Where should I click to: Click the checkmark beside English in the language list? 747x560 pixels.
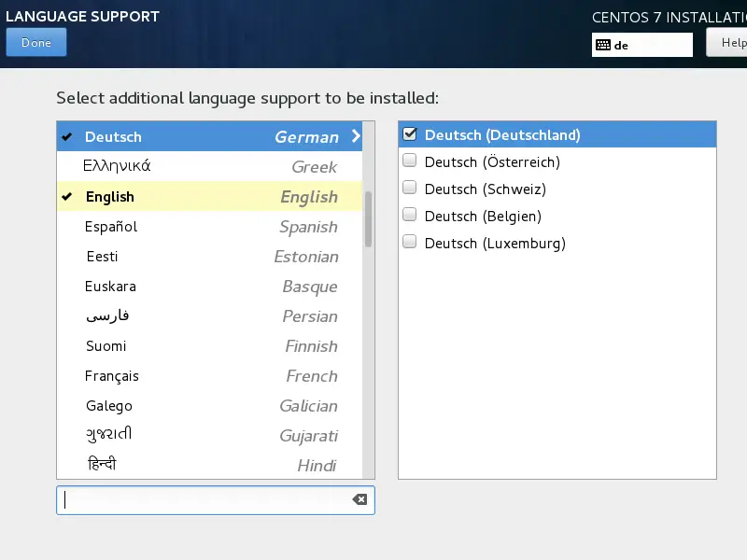click(x=67, y=196)
